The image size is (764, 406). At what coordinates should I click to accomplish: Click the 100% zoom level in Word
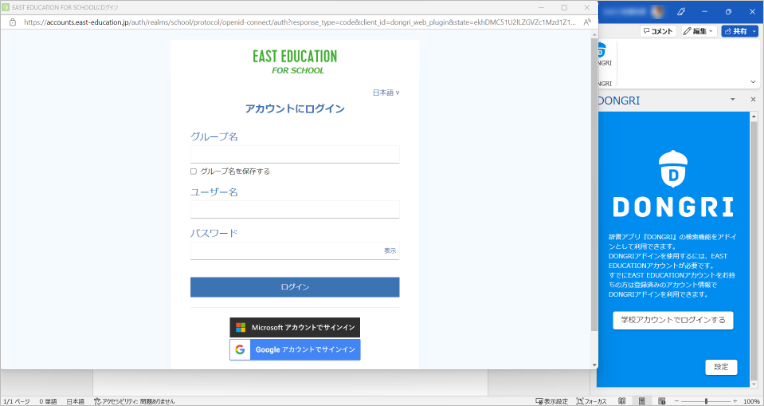751,402
